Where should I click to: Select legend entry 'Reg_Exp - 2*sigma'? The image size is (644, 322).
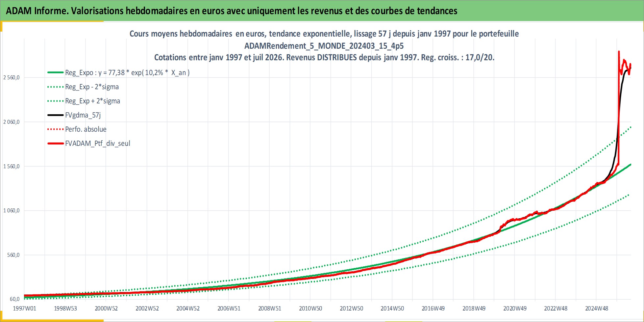coord(92,87)
